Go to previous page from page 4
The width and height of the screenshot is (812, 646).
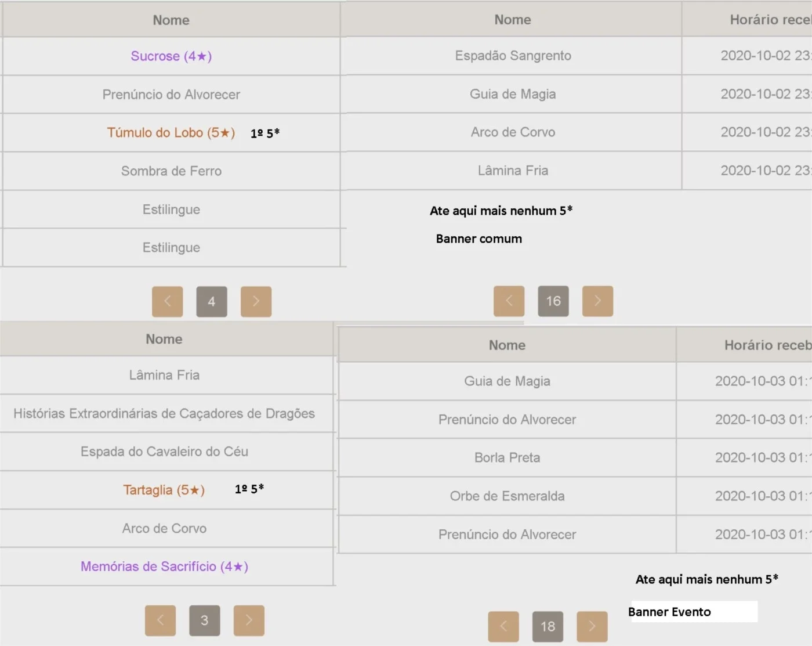click(x=168, y=302)
